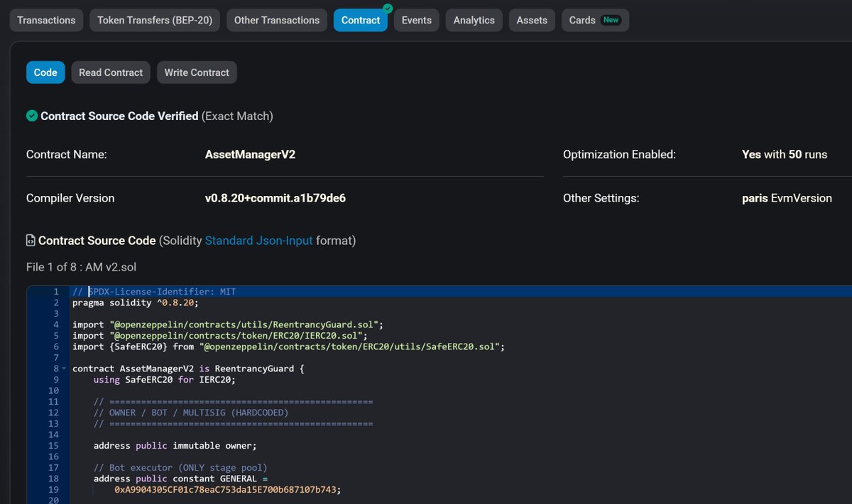Click the 'Contract Name:' label
852x504 pixels.
67,154
